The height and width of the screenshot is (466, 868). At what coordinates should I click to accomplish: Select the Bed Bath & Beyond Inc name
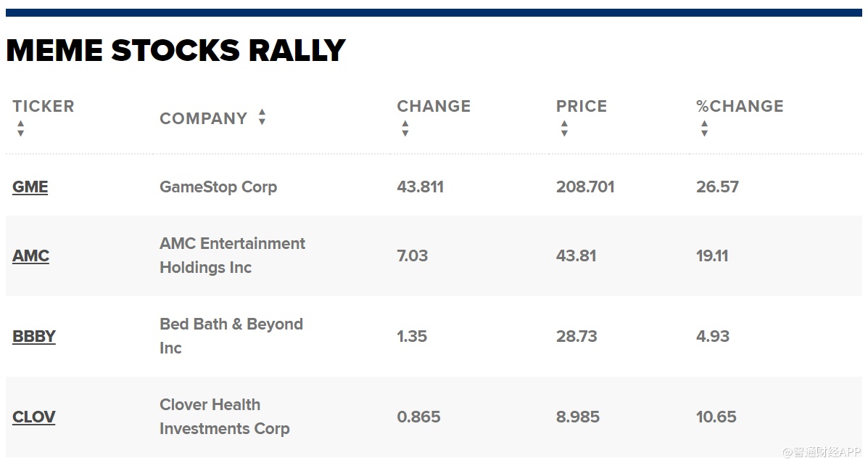click(231, 336)
